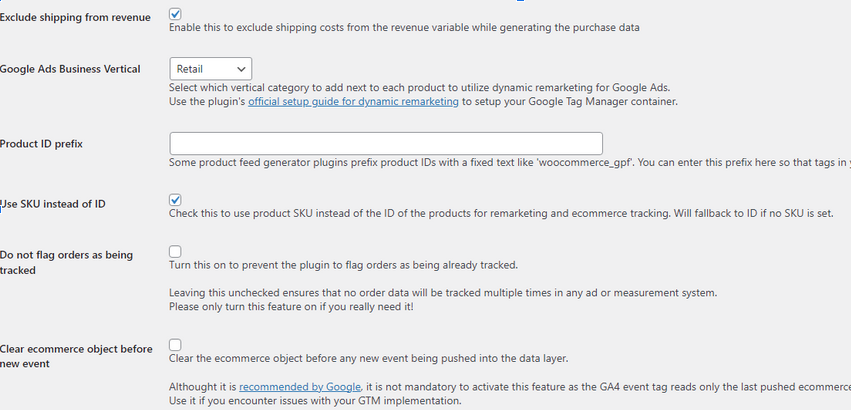Disable the Use SKU instead of ID checkbox
Screen dimensions: 851x410
click(x=175, y=200)
